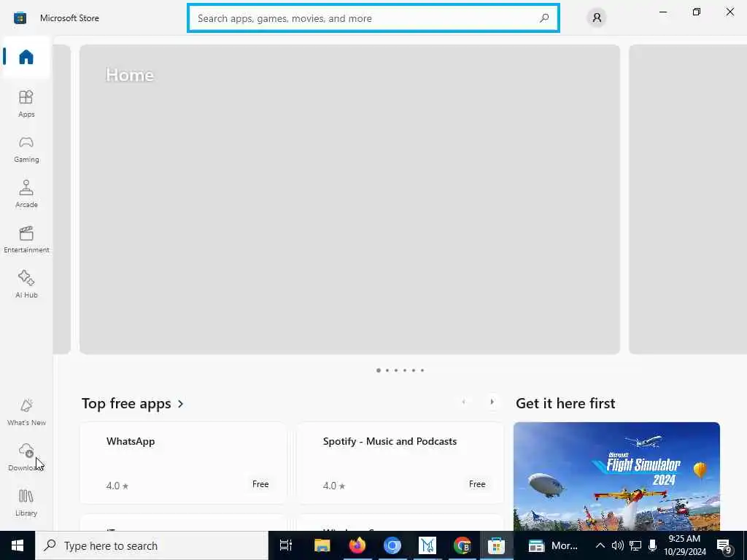Open the Library section
The width and height of the screenshot is (747, 560).
pos(26,502)
